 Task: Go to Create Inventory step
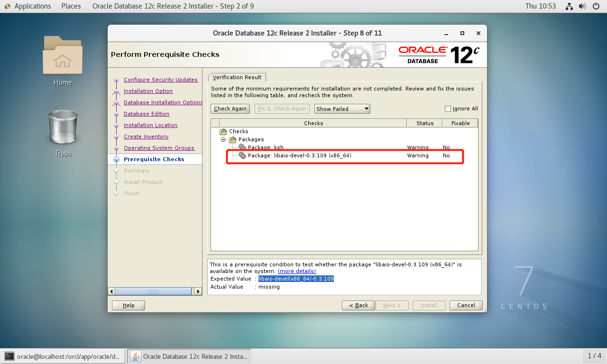point(146,136)
